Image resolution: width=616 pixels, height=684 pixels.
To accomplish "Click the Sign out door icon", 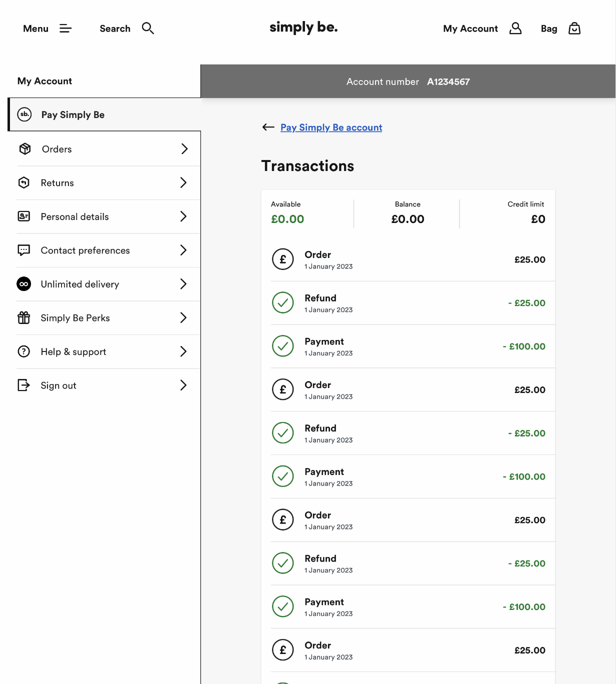I will pos(24,385).
